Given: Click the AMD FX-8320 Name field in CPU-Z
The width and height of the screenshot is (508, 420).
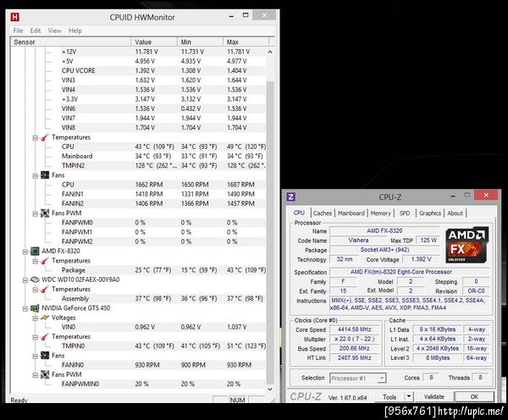Looking at the screenshot, I should (384, 230).
